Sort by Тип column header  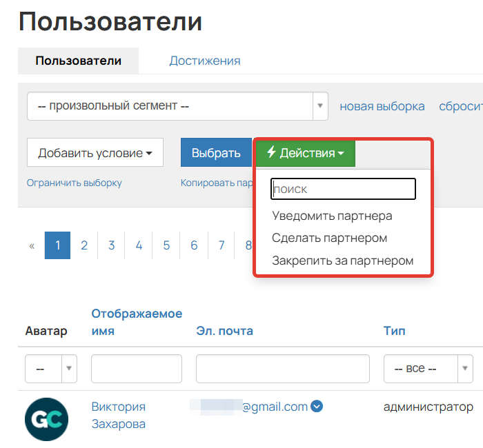pyautogui.click(x=394, y=331)
